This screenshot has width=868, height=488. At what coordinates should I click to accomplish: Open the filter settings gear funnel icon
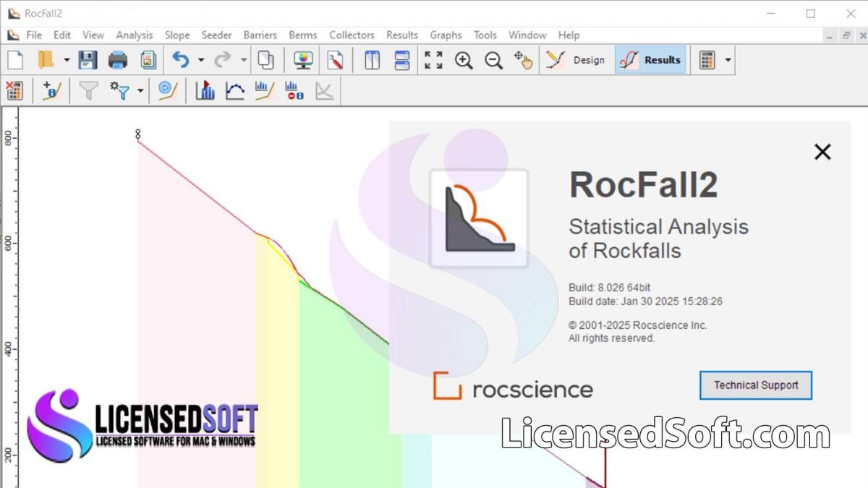119,90
